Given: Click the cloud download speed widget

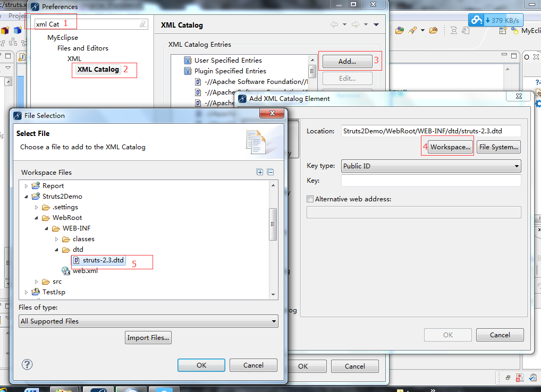Looking at the screenshot, I should click(x=495, y=20).
